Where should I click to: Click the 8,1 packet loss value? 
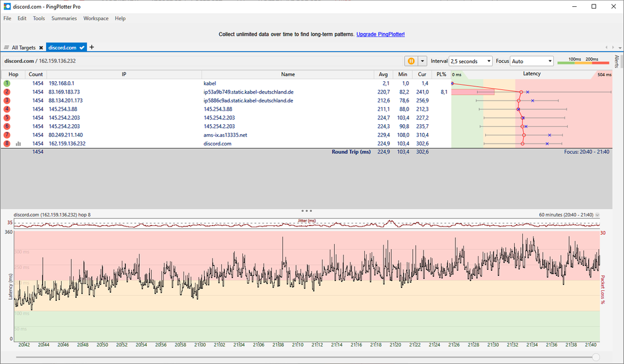coord(443,92)
